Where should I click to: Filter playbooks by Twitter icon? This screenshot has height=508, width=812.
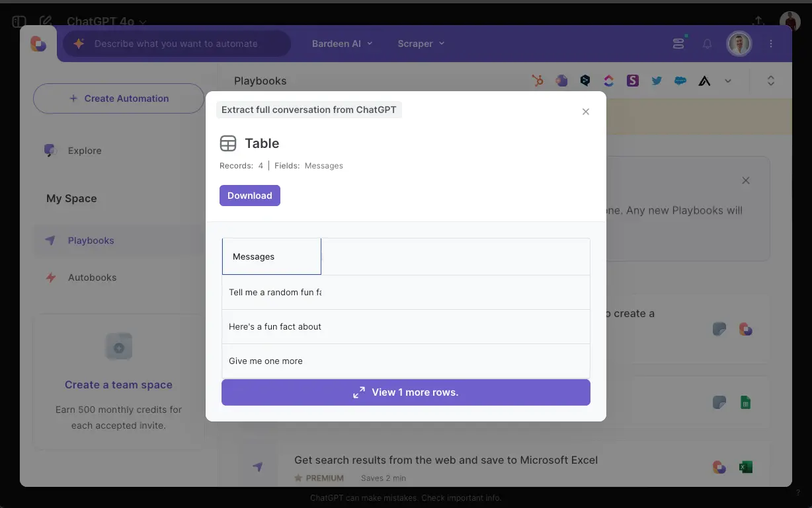[657, 81]
